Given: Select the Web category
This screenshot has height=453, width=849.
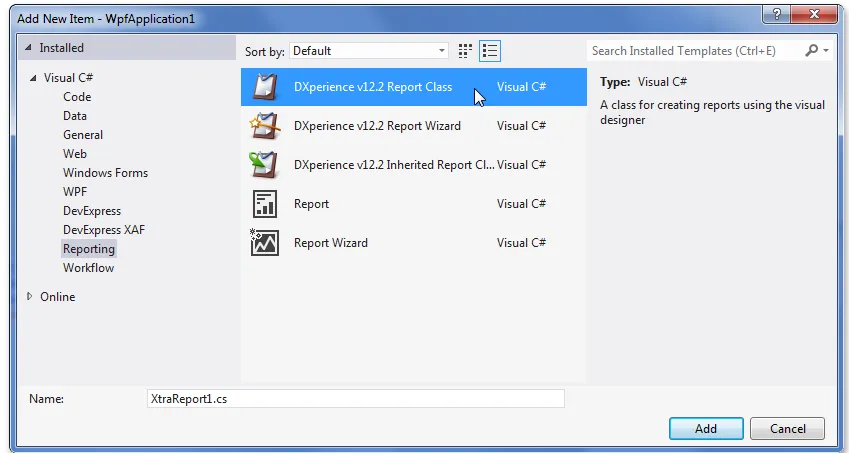Looking at the screenshot, I should tap(75, 154).
